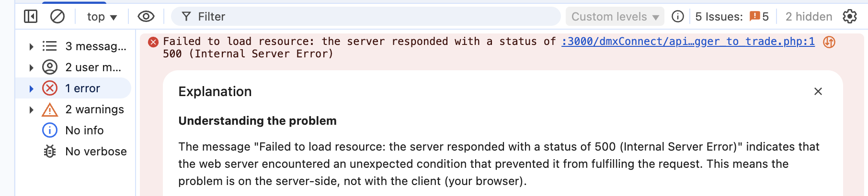The image size is (868, 196).
Task: Expand the 2 warnings group
Action: (x=31, y=109)
